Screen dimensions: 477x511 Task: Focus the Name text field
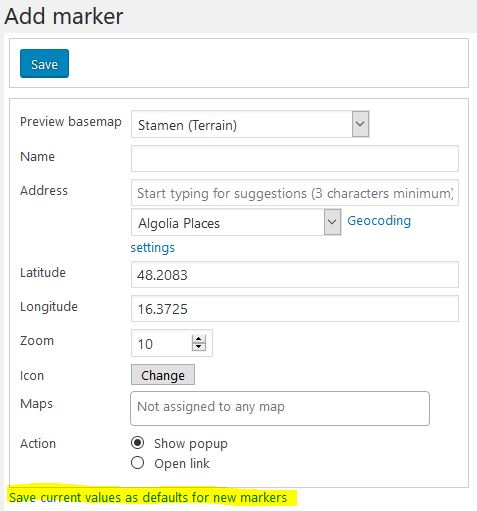pos(295,158)
